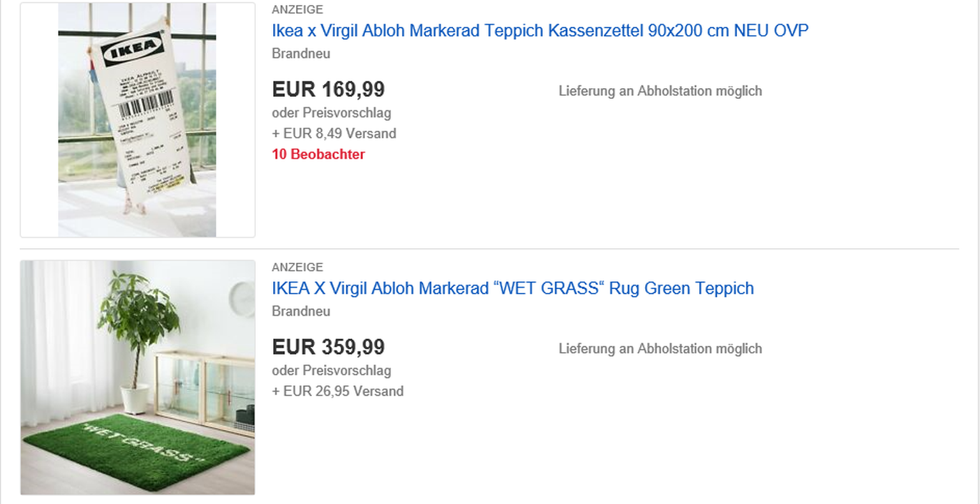
Task: Click the red "10 Beobachter" text
Action: click(318, 154)
